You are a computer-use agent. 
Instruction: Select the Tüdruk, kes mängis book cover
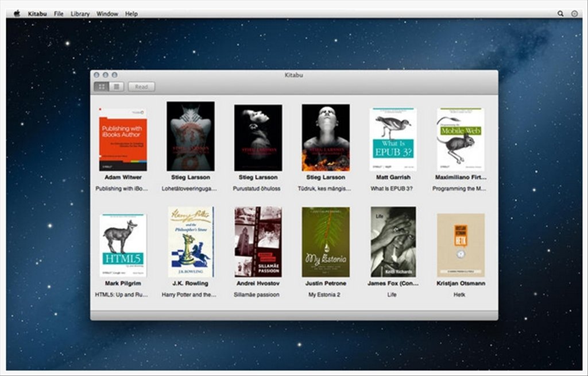(x=326, y=138)
